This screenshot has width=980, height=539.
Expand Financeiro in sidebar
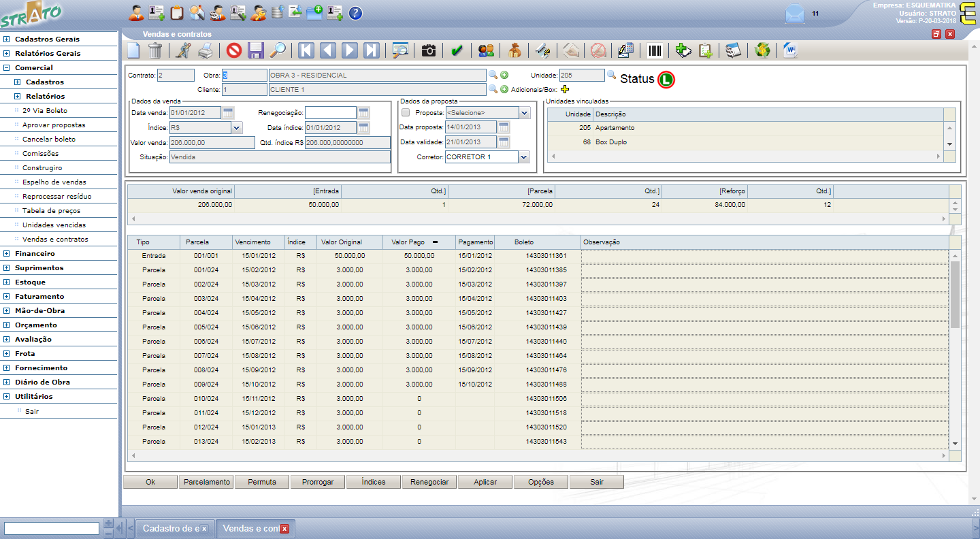click(x=7, y=253)
